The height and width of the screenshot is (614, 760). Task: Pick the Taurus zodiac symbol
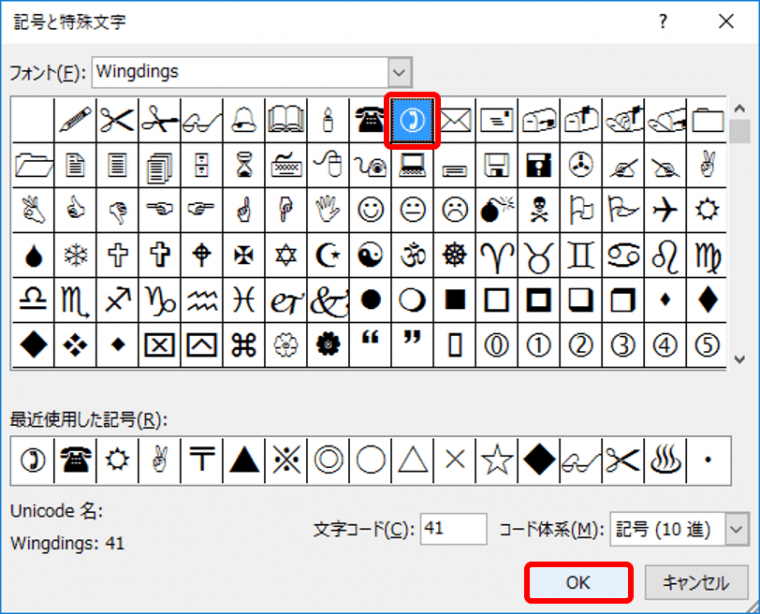pyautogui.click(x=539, y=255)
